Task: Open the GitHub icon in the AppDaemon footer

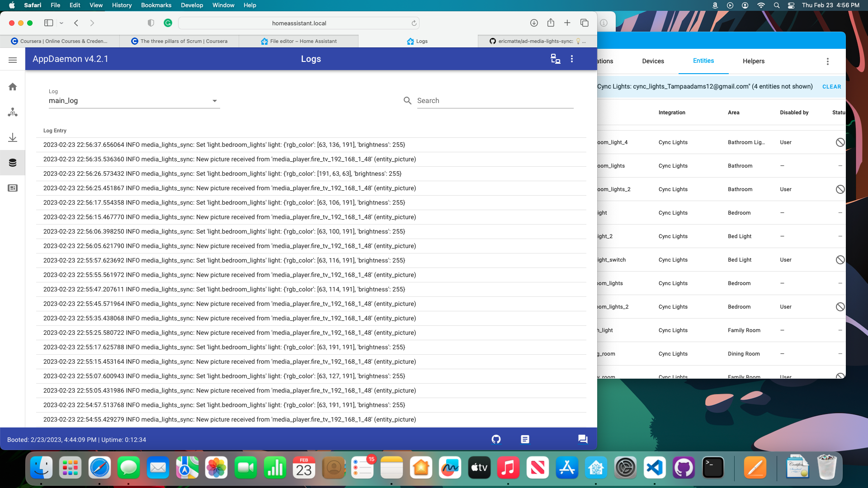Action: pyautogui.click(x=495, y=439)
